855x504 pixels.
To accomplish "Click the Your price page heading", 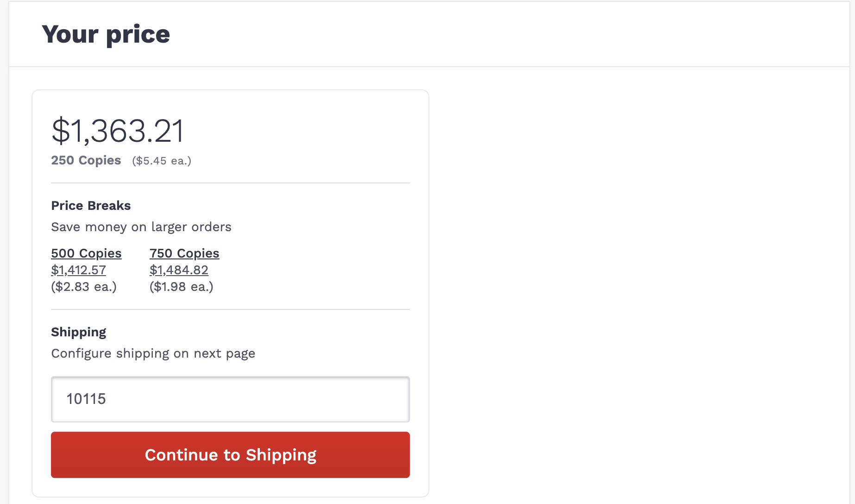I will pyautogui.click(x=106, y=34).
